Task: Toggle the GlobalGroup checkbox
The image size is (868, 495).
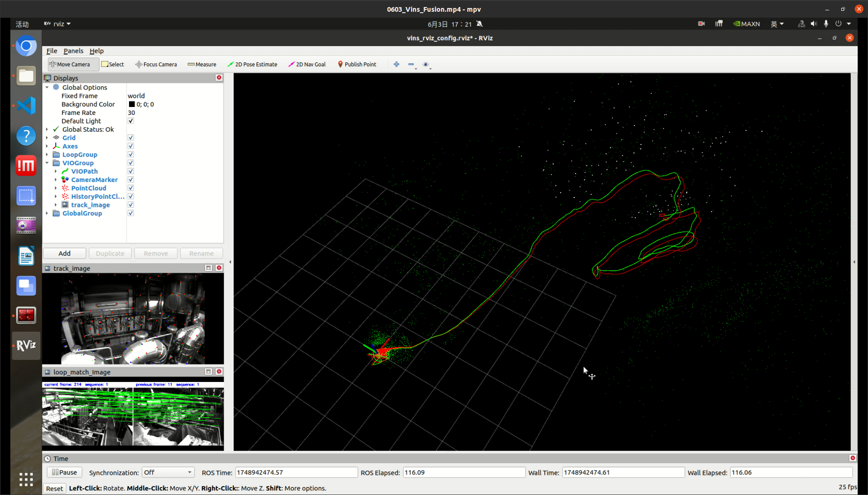Action: pos(131,213)
